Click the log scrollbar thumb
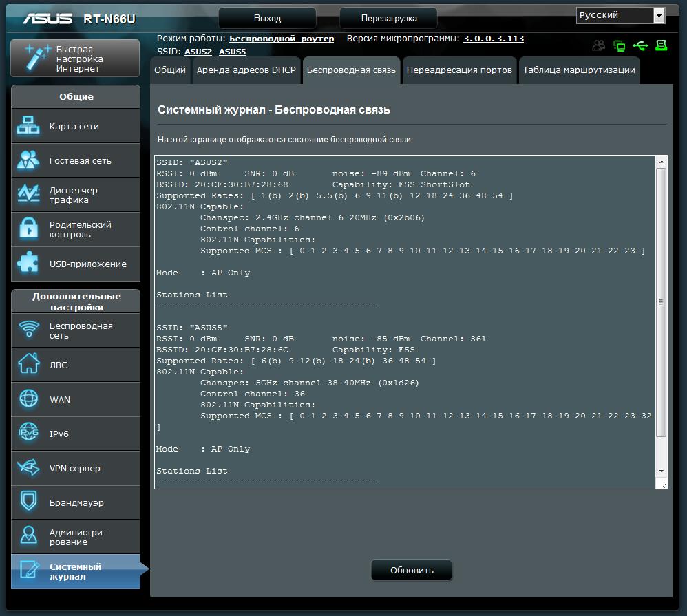687x616 pixels. point(661,302)
